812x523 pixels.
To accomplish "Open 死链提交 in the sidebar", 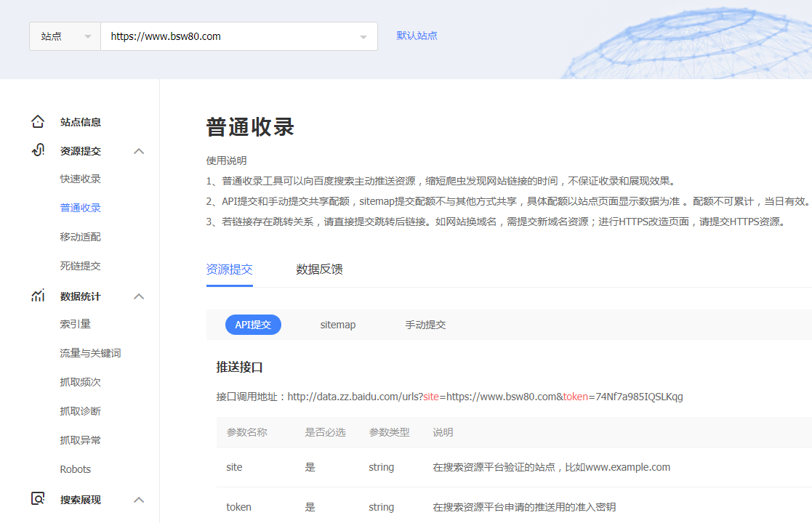I will [x=80, y=266].
